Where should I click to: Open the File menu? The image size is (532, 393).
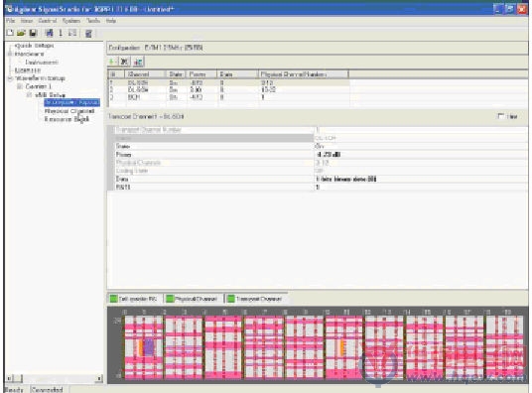pyautogui.click(x=11, y=21)
